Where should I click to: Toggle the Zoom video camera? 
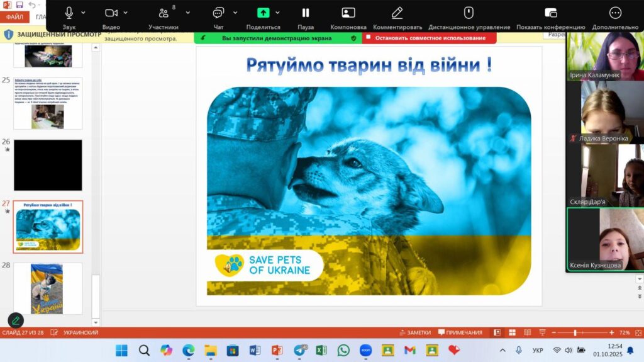pyautogui.click(x=111, y=13)
